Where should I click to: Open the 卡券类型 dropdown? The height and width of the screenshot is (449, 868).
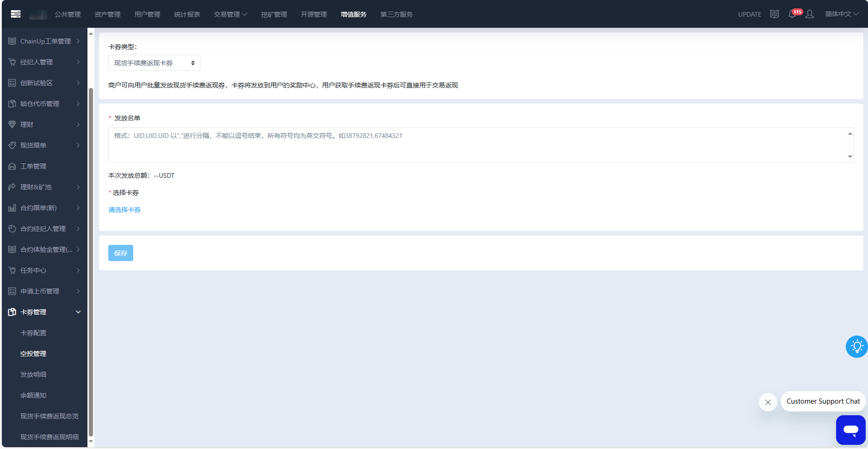tap(155, 63)
